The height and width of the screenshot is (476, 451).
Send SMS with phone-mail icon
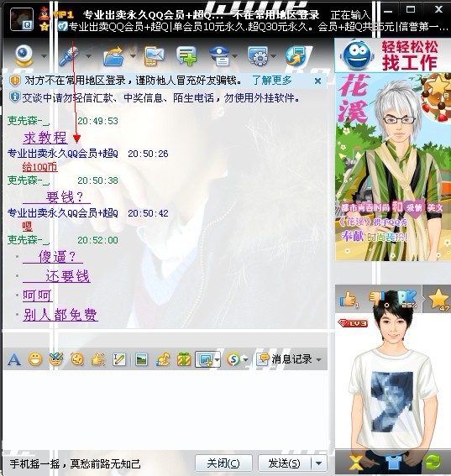pos(154,56)
